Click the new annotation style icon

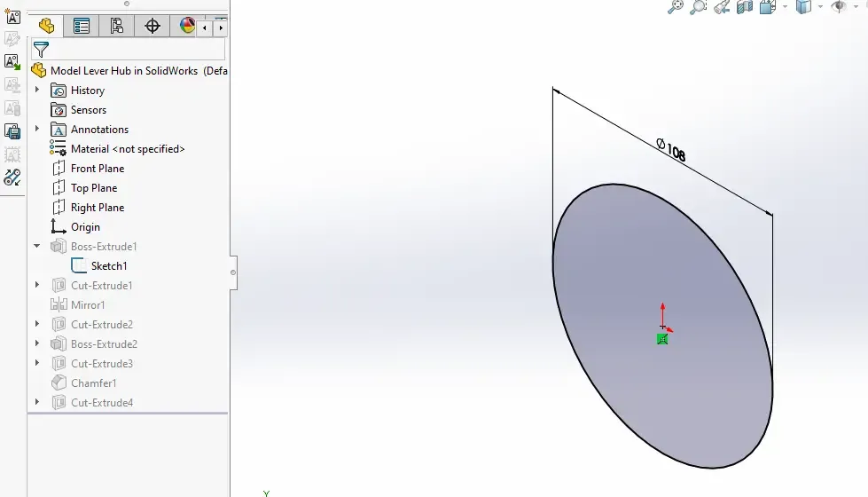click(12, 16)
